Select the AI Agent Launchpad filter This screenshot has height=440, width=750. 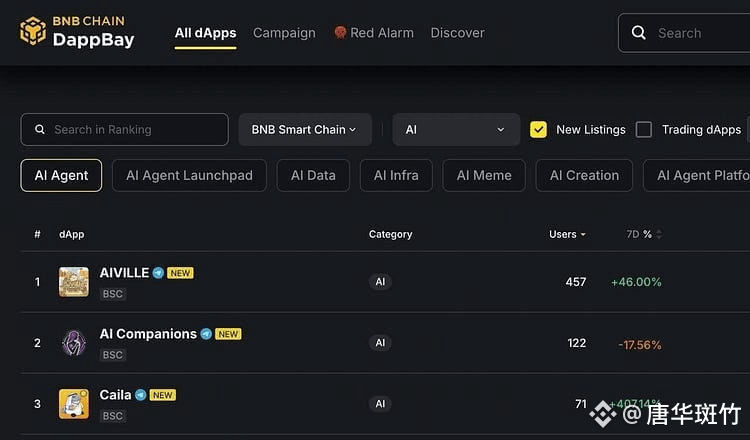click(x=189, y=176)
